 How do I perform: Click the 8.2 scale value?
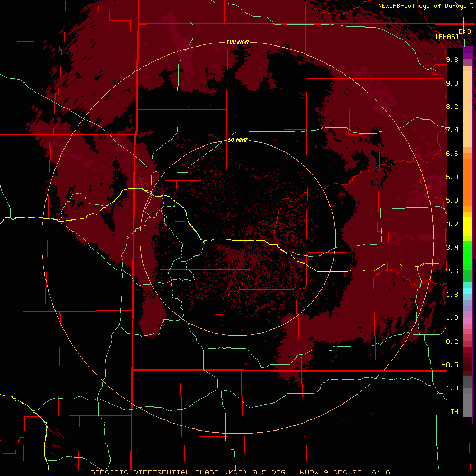(452, 106)
